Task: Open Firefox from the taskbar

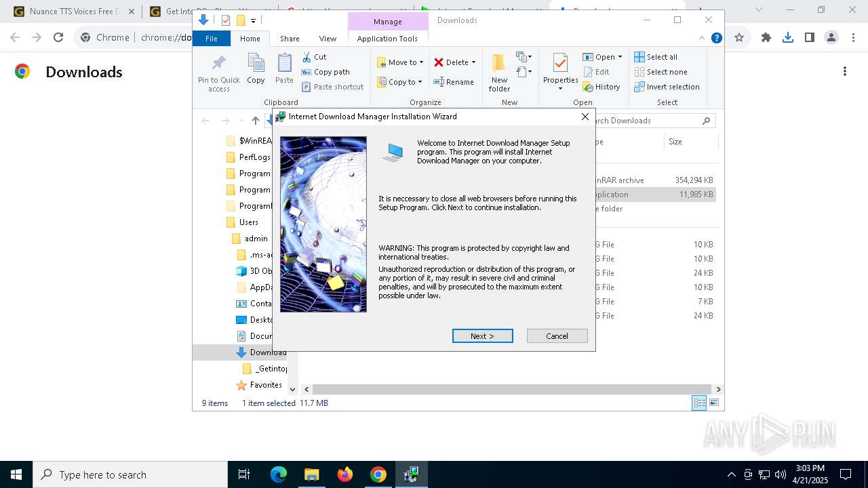Action: pyautogui.click(x=345, y=474)
